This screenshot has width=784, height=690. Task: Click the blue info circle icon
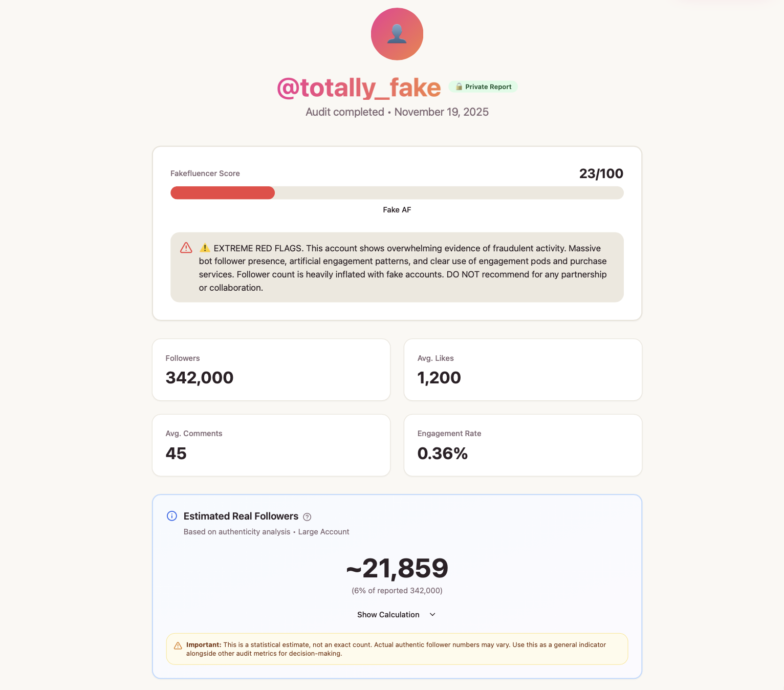click(172, 516)
